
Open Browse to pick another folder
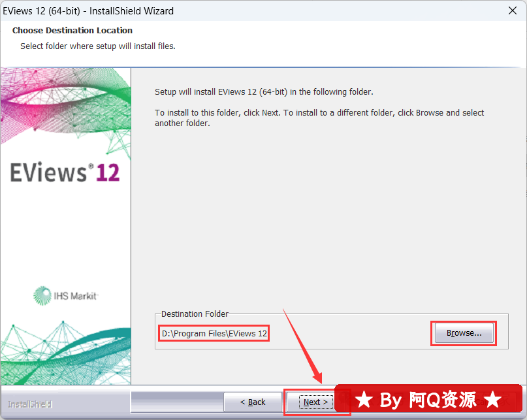pos(464,333)
